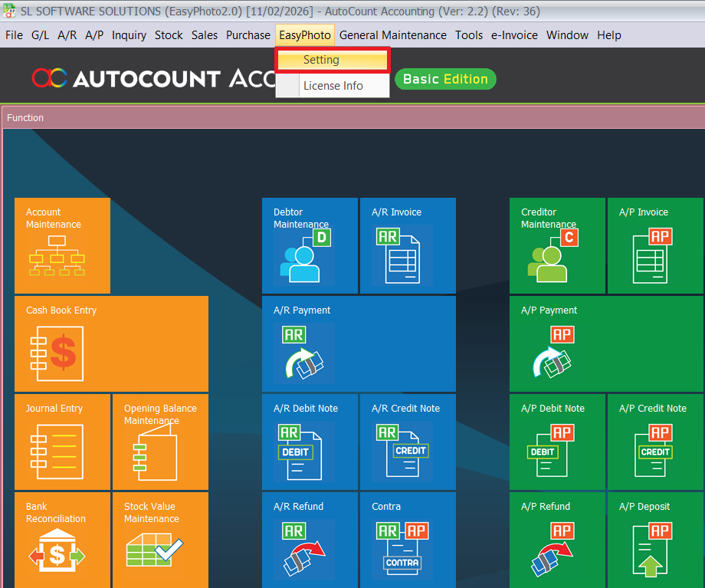
Task: Click the Basic Edition badge
Action: pyautogui.click(x=445, y=79)
